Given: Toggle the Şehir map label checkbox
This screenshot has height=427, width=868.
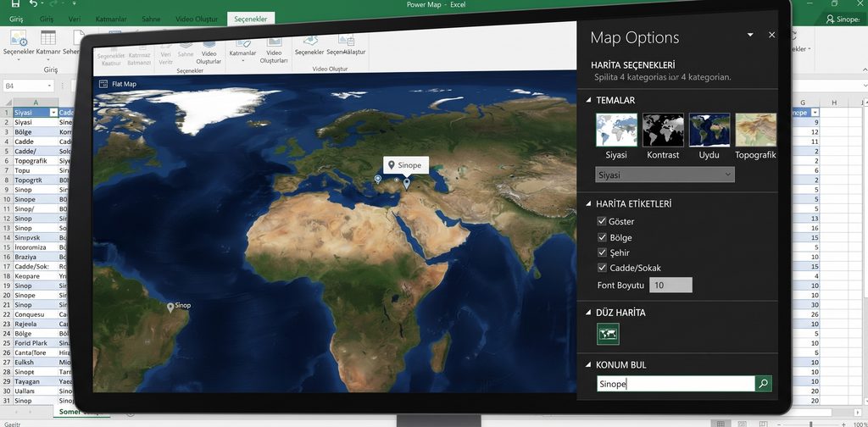Looking at the screenshot, I should (602, 252).
